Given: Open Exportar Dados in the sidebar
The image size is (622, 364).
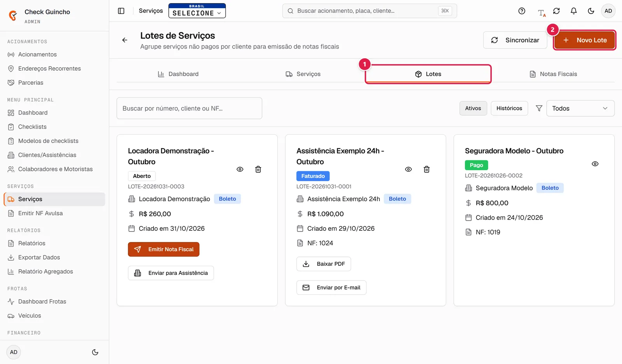Looking at the screenshot, I should point(54,258).
